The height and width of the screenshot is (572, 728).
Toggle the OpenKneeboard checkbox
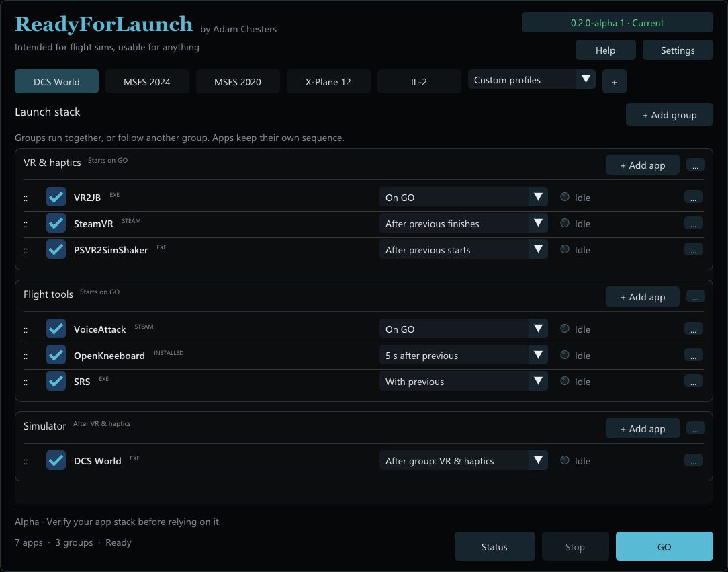click(x=56, y=354)
